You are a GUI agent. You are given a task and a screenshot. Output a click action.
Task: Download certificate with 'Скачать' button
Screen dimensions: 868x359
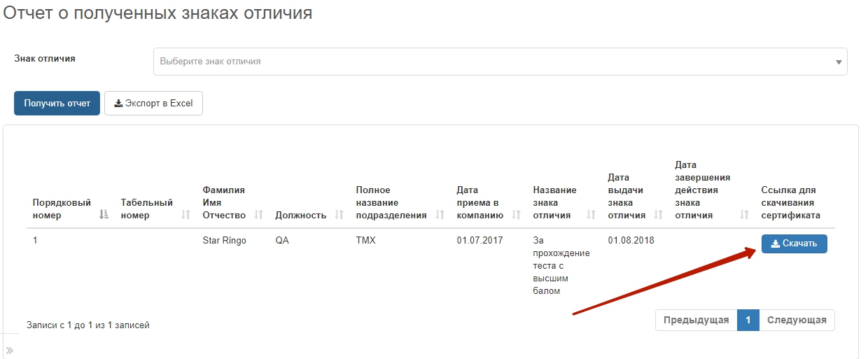pos(794,244)
